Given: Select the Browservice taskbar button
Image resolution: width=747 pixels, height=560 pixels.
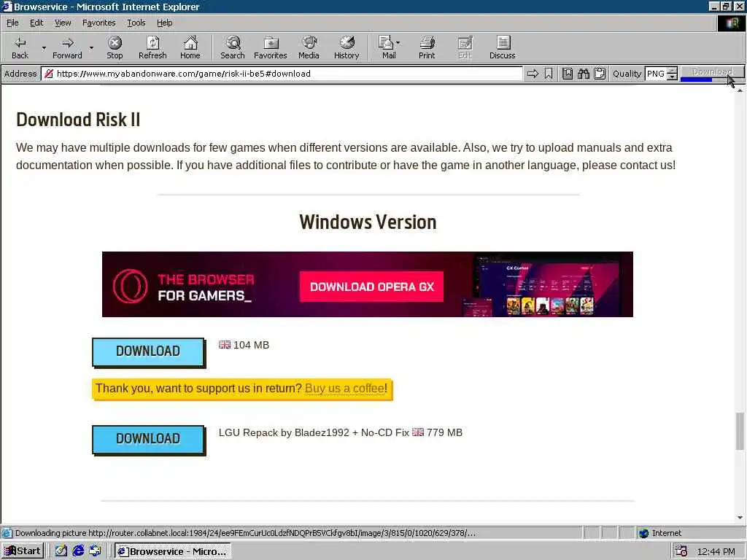Looking at the screenshot, I should coord(173,551).
